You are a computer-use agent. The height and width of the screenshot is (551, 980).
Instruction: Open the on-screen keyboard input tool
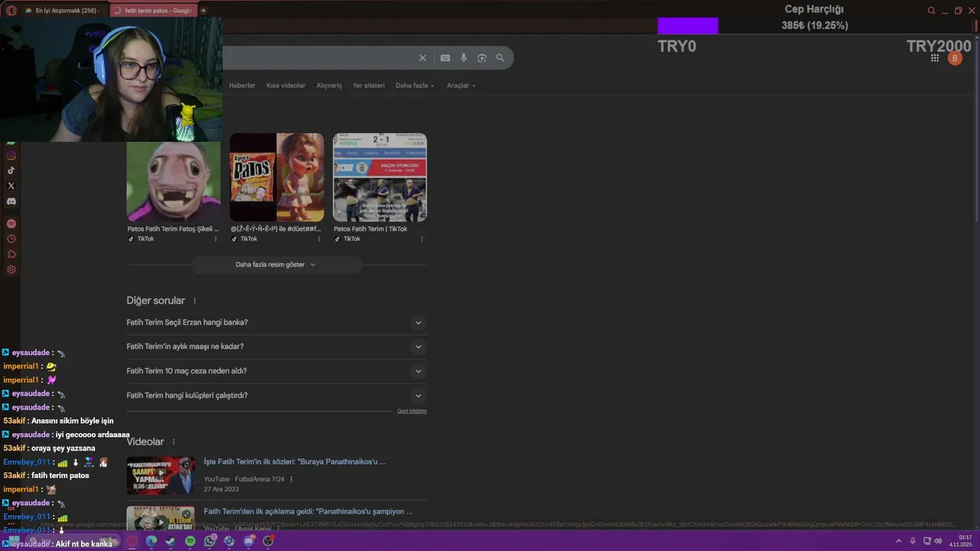pyautogui.click(x=445, y=58)
